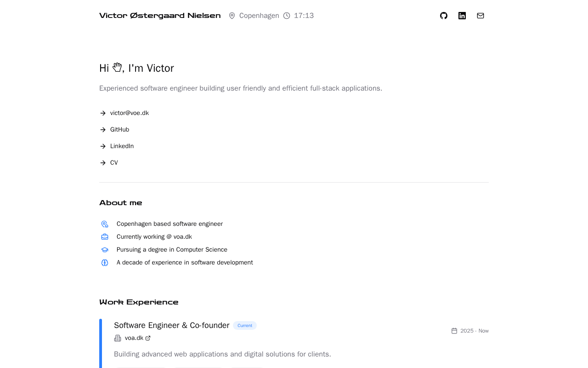This screenshot has height=368, width=588.
Task: Click the Current status badge
Action: pyautogui.click(x=245, y=326)
